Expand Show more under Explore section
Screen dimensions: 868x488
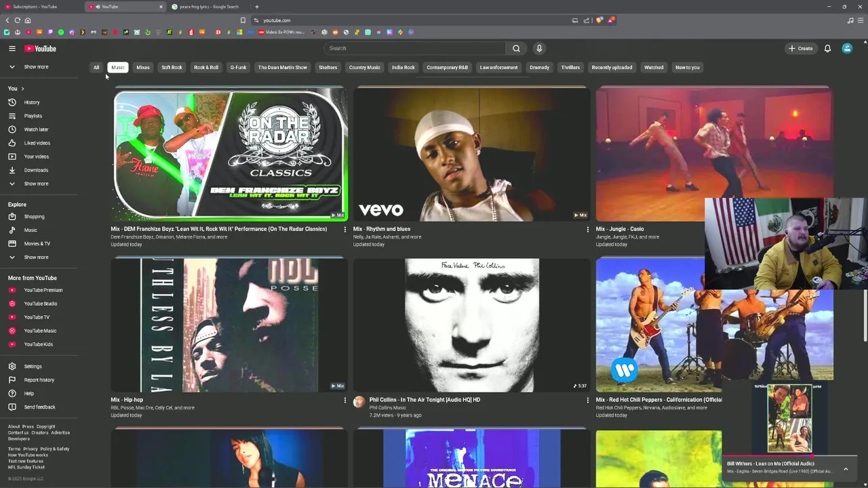click(x=36, y=258)
